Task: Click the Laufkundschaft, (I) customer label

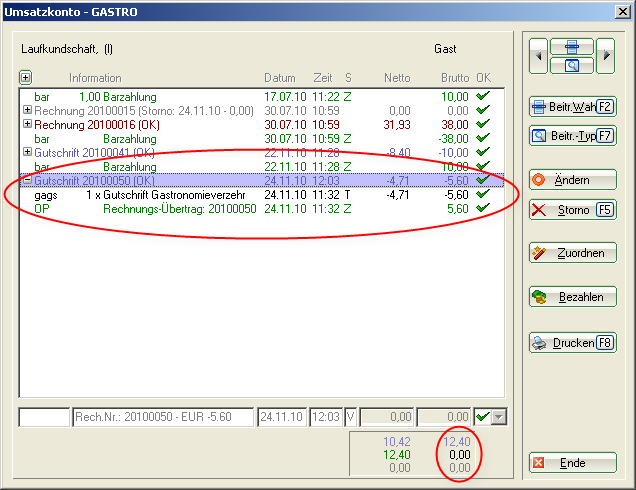Action: (67, 49)
